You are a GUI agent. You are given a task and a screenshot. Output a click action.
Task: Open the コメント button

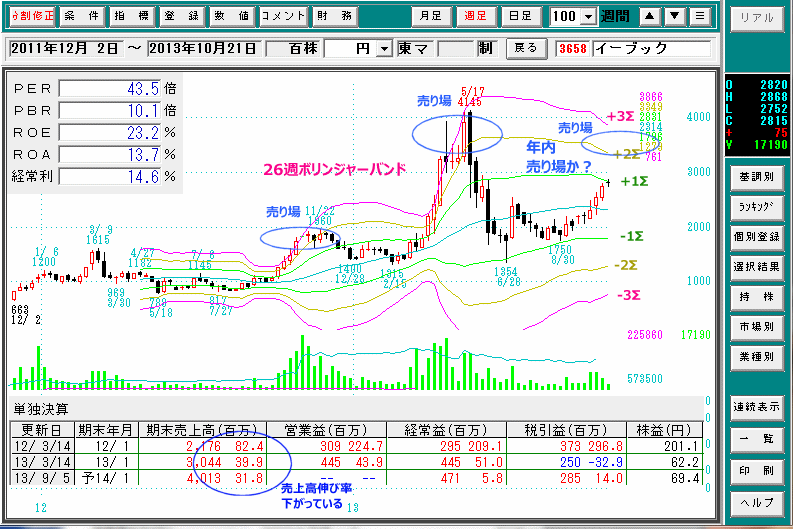(283, 16)
